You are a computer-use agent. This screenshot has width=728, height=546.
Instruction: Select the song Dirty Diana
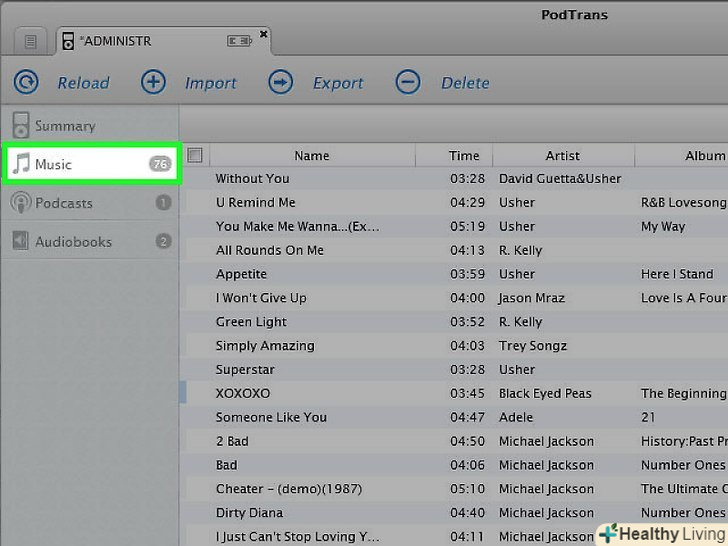(250, 513)
